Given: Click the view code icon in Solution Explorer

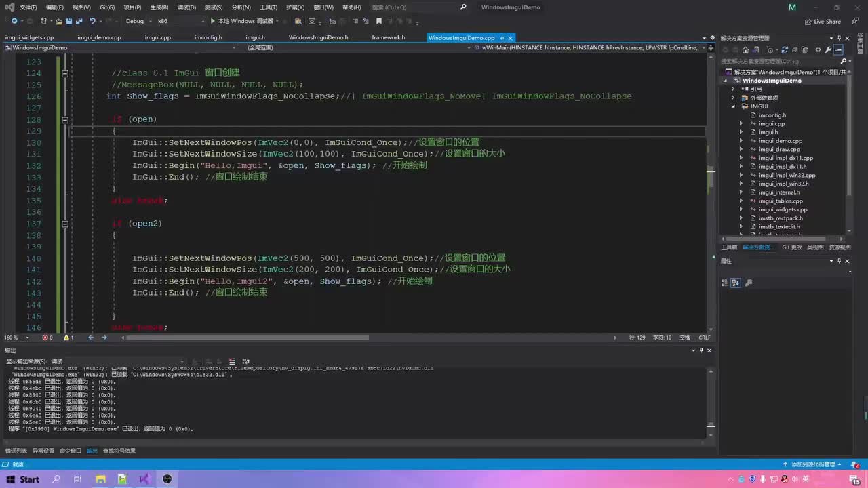Looking at the screenshot, I should pyautogui.click(x=818, y=49).
